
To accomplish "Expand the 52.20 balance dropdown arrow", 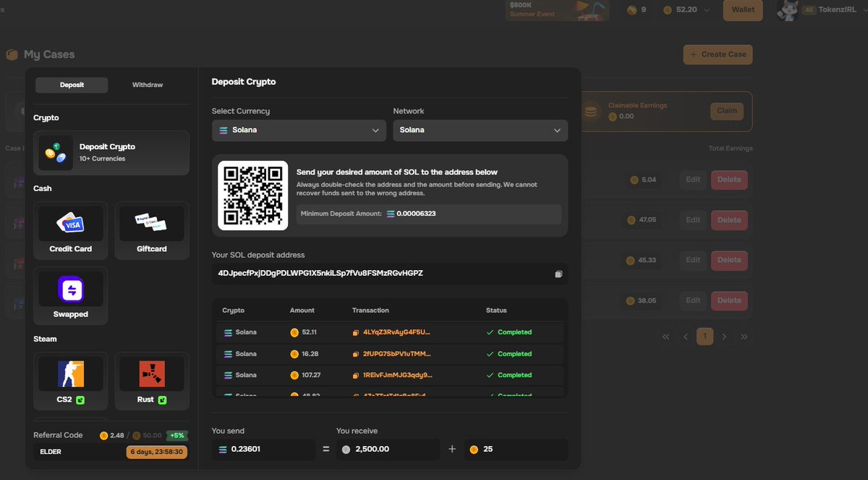I will pos(707,10).
